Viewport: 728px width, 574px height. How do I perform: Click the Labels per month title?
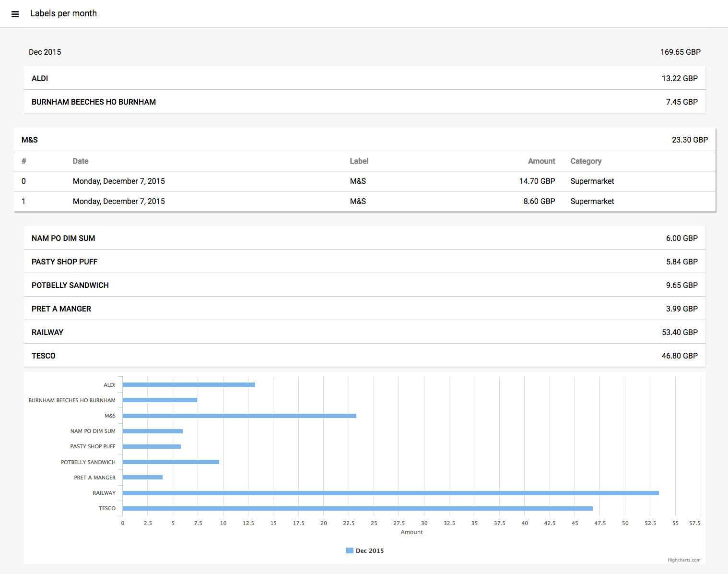[64, 13]
